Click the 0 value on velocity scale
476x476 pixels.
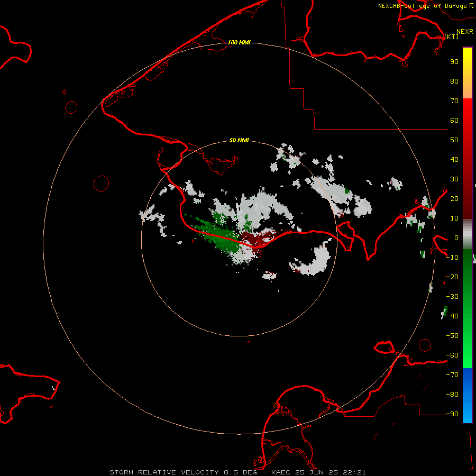coord(456,237)
